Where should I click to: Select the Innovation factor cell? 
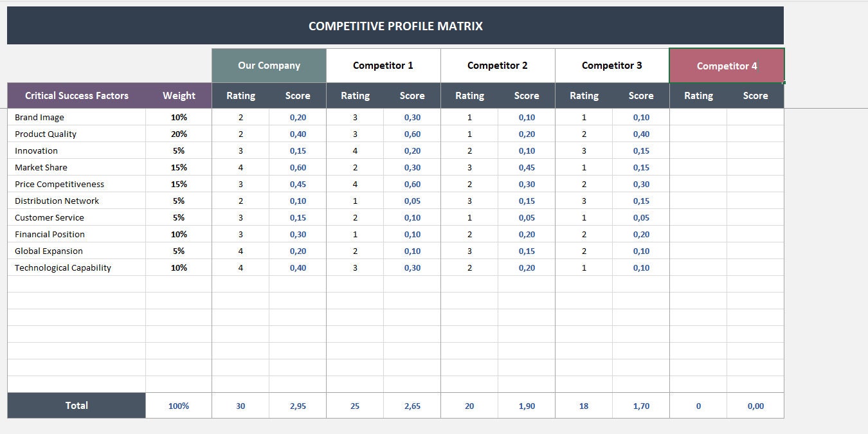point(35,150)
